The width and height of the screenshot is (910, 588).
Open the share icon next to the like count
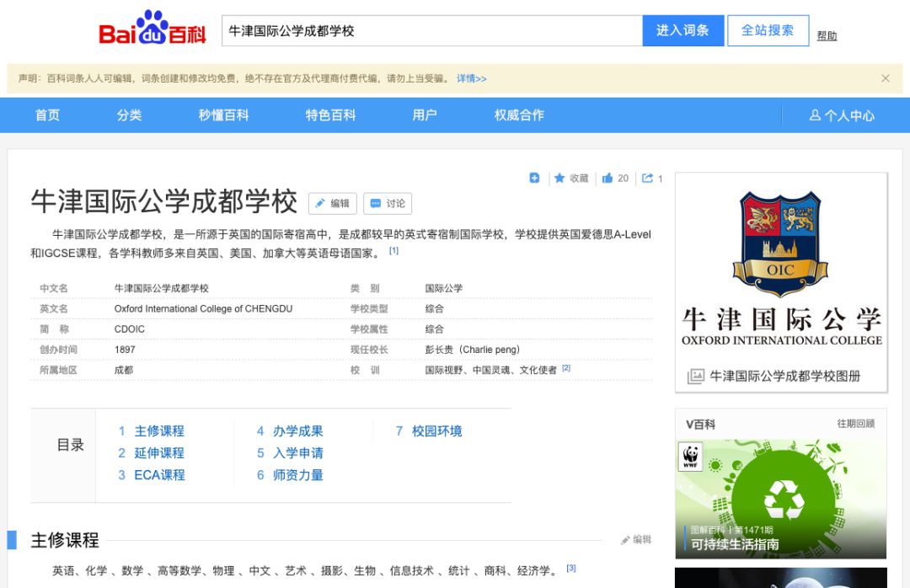[x=647, y=178]
